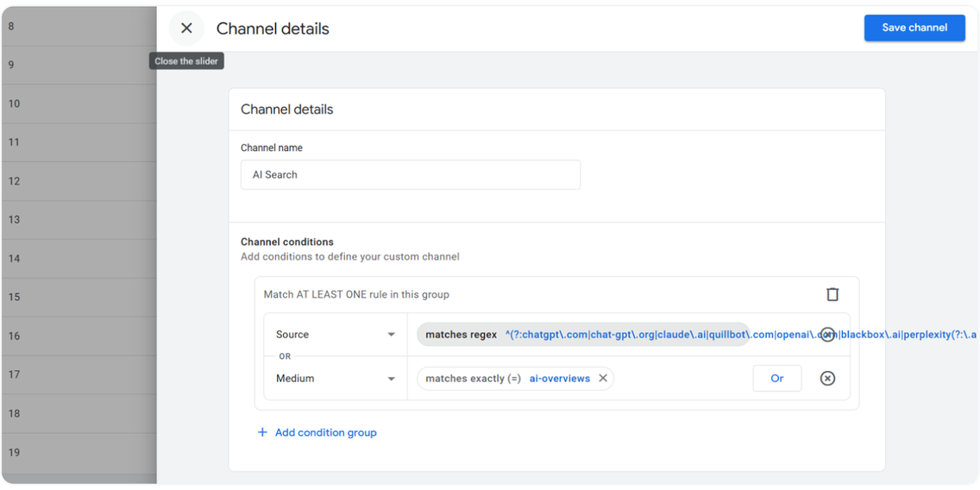This screenshot has height=490, width=980.
Task: Select row 14 in background list
Action: [79, 259]
